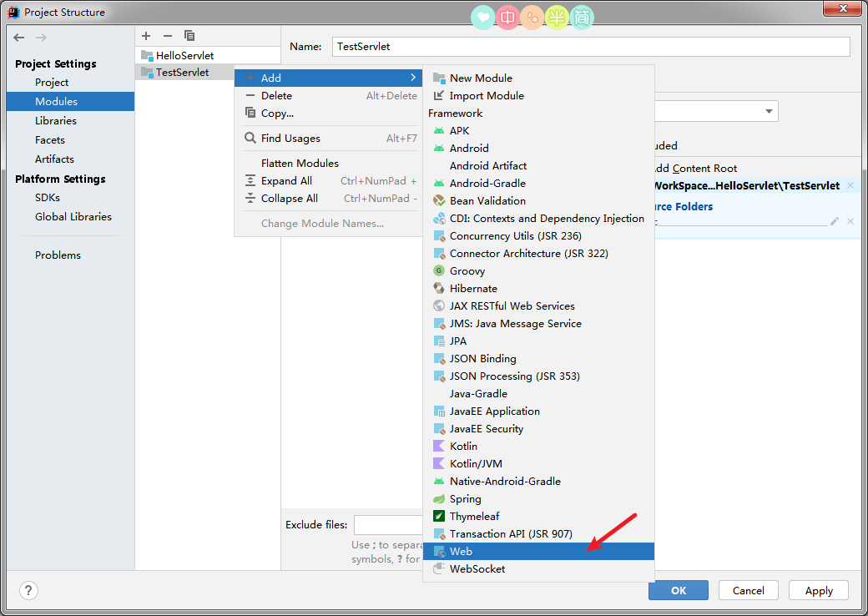Select JPA framework entry
868x616 pixels.
pos(538,341)
